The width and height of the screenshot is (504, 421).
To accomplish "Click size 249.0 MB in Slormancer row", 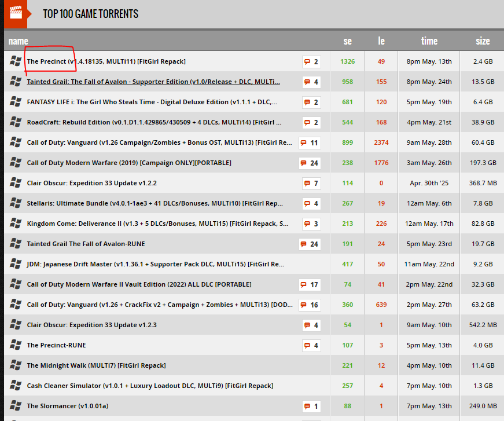I will click(x=483, y=406).
